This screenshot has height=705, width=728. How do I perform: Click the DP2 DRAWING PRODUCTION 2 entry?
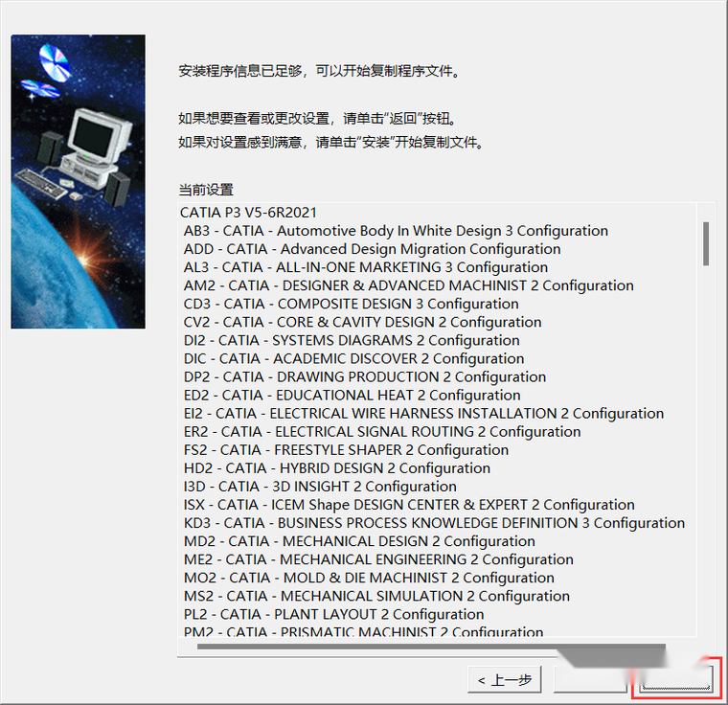(364, 376)
